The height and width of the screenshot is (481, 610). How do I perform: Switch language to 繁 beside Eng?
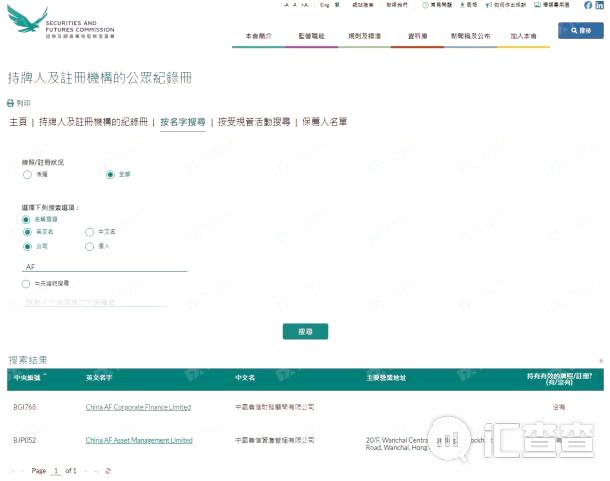click(337, 5)
